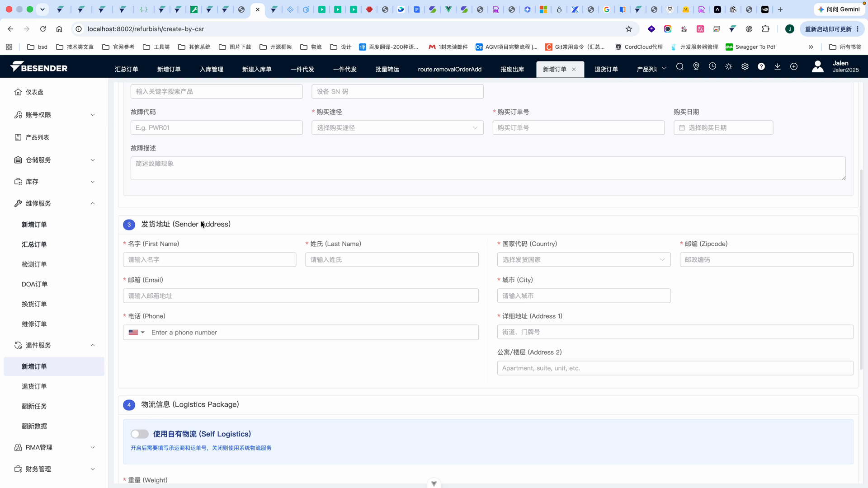Click the clock history icon in header
The image size is (868, 488).
(712, 67)
